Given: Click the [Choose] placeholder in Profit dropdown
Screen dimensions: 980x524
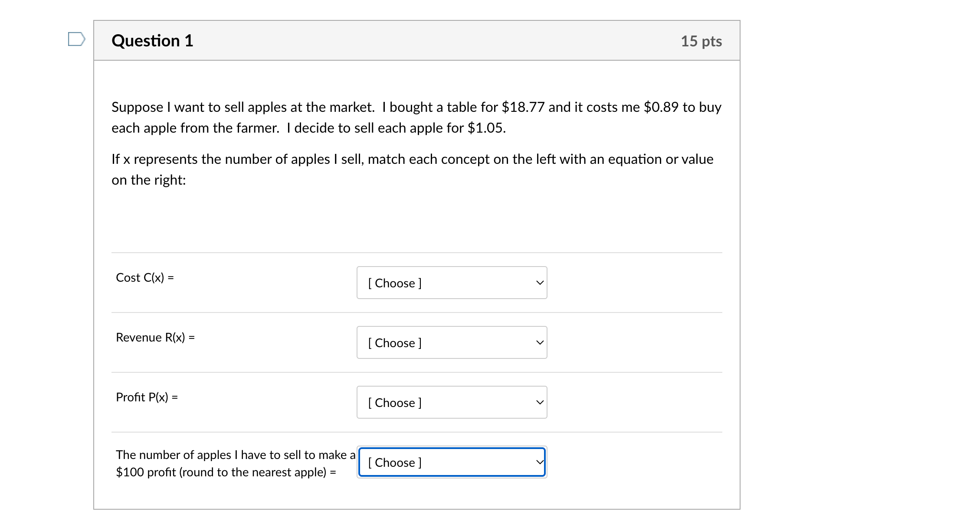Looking at the screenshot, I should coord(394,402).
